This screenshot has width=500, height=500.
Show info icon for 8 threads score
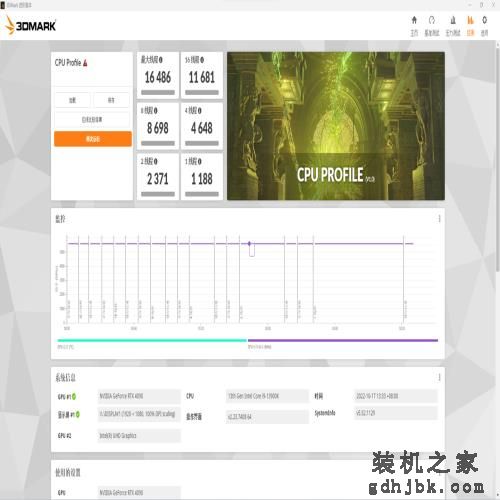[x=155, y=111]
